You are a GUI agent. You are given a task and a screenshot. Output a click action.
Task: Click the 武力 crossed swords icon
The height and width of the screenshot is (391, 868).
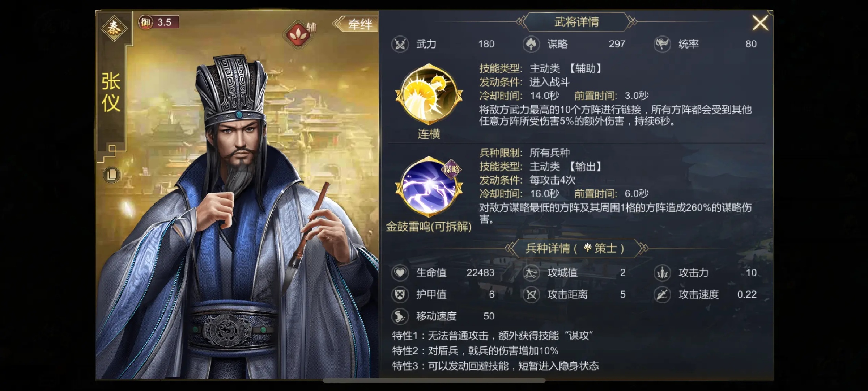[400, 44]
